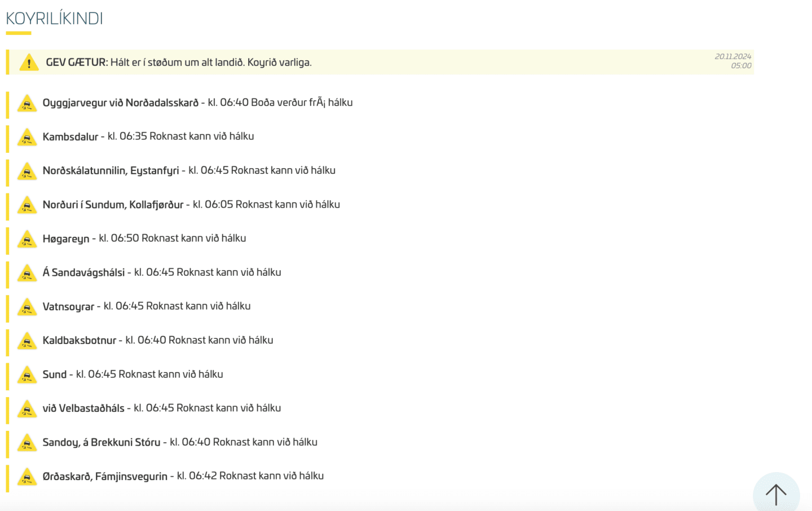Click slippery road icon beside við Velbastaðháls

27,409
